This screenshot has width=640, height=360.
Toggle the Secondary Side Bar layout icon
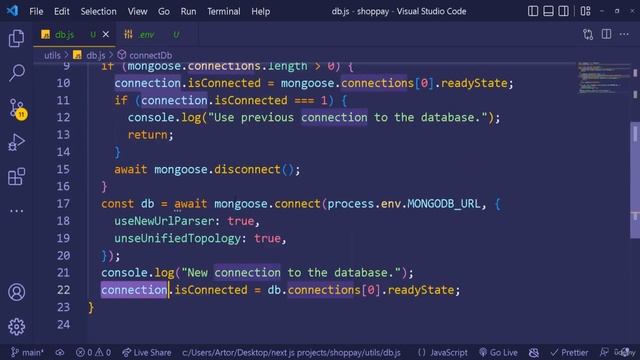coord(563,11)
